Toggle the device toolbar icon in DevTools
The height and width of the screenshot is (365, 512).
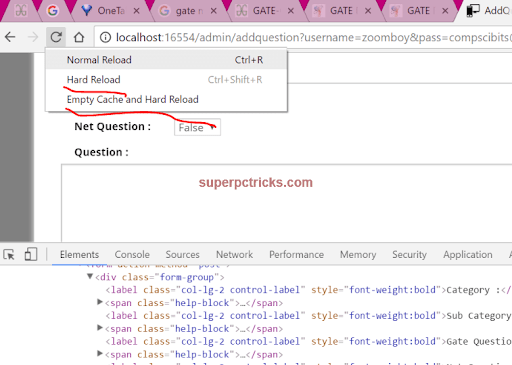[31, 254]
